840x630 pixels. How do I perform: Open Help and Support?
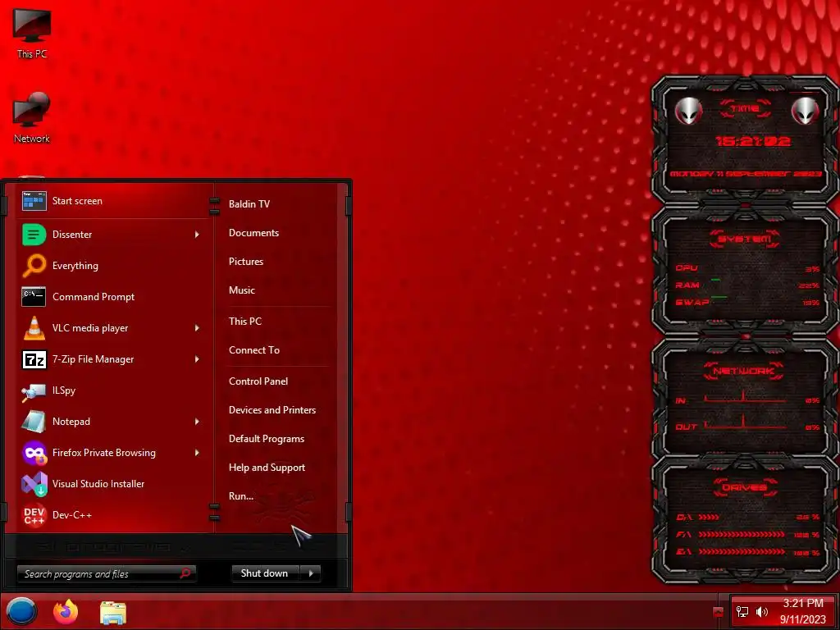coord(267,468)
